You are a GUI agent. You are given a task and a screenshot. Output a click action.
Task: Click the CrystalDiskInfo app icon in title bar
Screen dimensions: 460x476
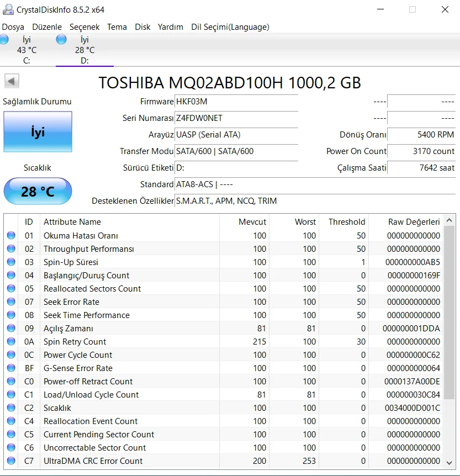pos(8,9)
